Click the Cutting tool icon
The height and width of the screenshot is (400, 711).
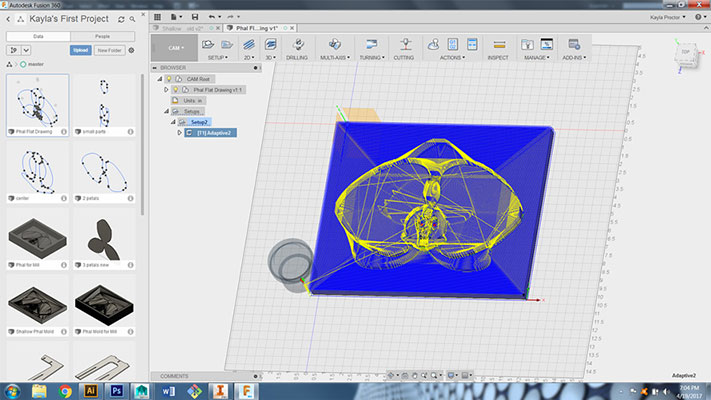click(405, 44)
